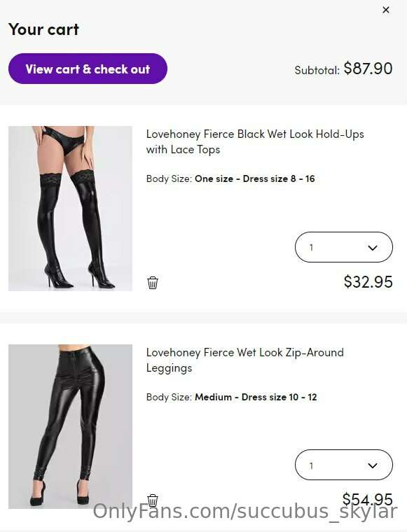This screenshot has height=532, width=407.
Task: Open the Zip-Around Leggings product image
Action: coord(70,426)
